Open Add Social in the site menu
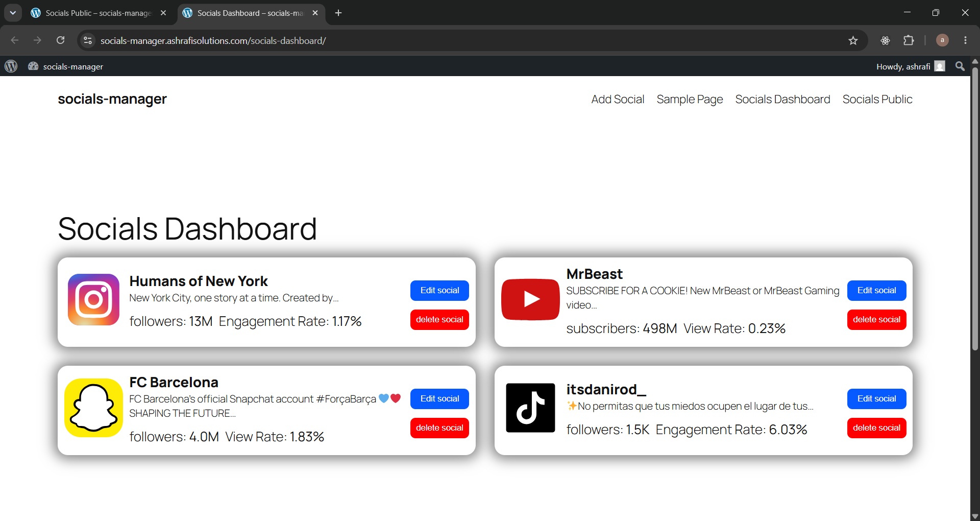The width and height of the screenshot is (980, 521). click(618, 99)
